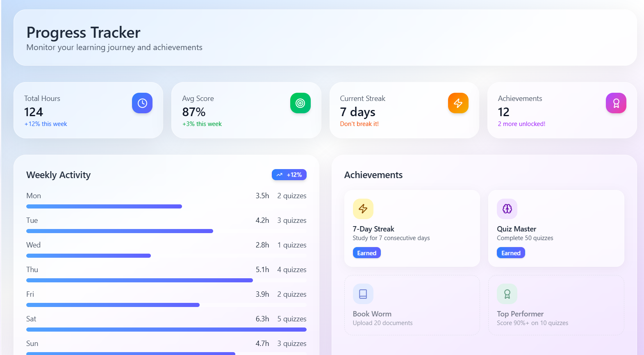644x355 pixels.
Task: Click the green target icon in Avg Score
Action: pos(300,103)
